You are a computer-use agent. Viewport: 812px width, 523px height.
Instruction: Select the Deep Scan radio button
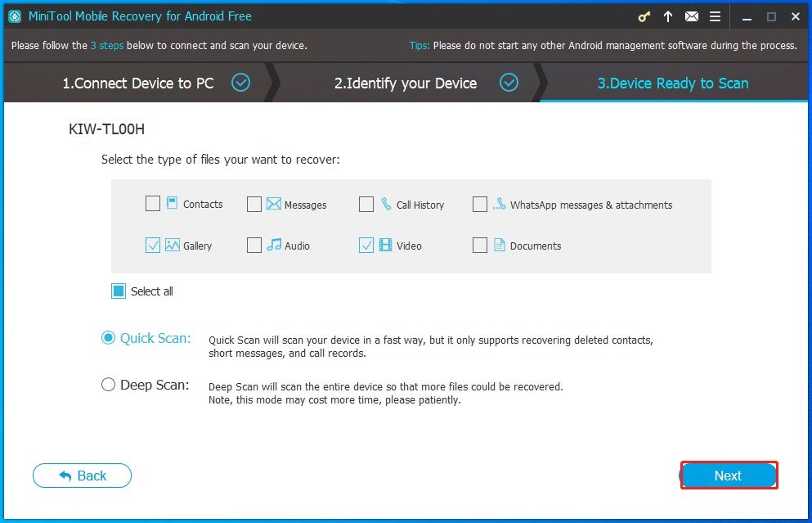click(x=108, y=384)
